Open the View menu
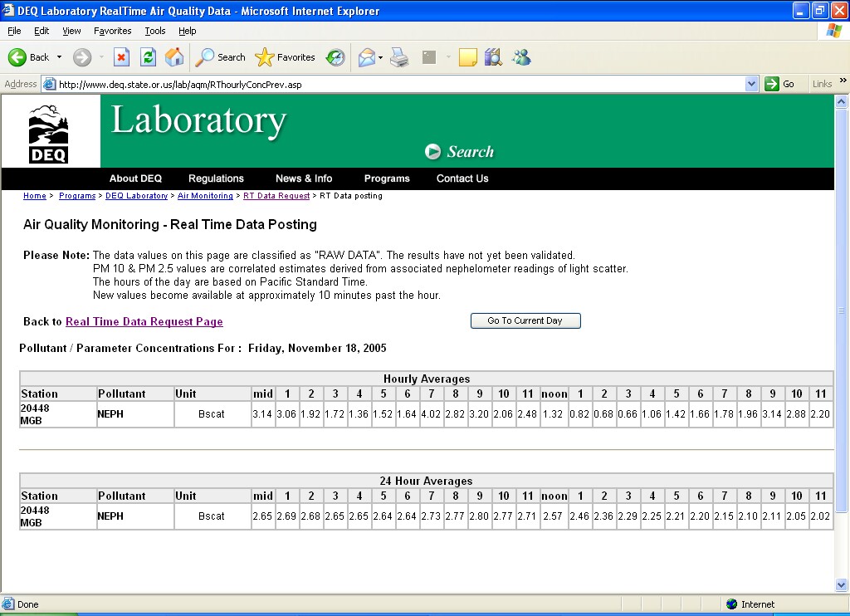 (71, 31)
